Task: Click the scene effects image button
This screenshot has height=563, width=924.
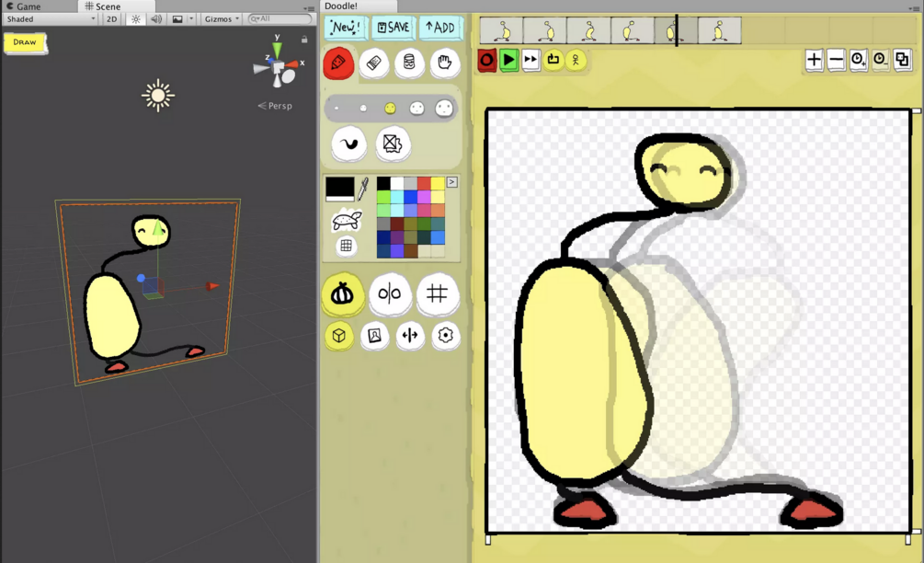Action: pos(177,19)
